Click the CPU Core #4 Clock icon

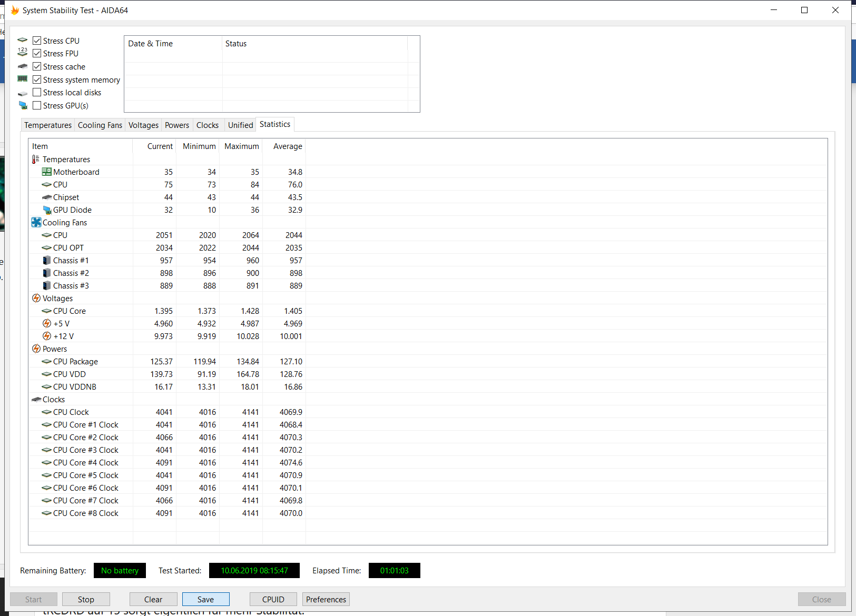pos(46,462)
